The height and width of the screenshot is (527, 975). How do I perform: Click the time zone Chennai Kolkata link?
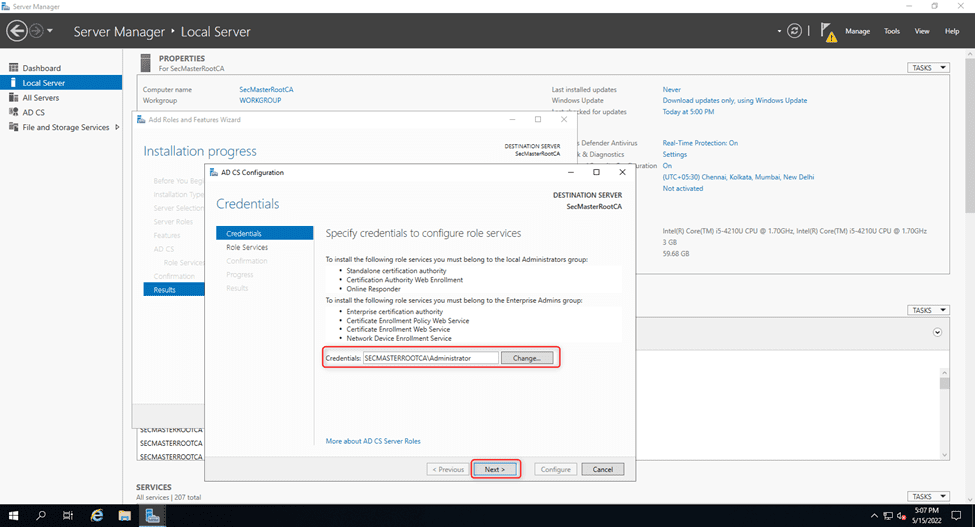(738, 177)
